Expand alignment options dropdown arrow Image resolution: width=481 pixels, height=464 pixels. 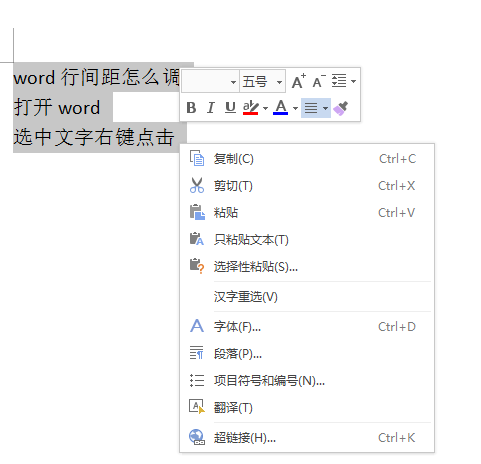(325, 108)
